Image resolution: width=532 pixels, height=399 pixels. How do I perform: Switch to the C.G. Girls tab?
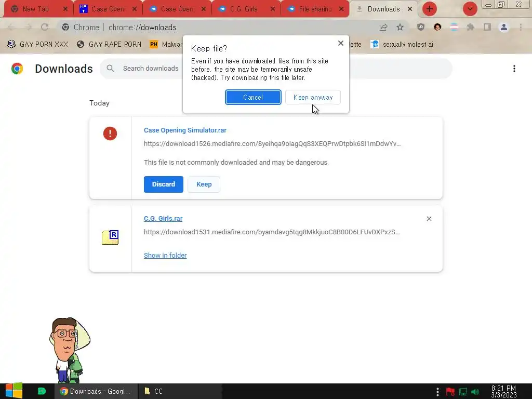click(x=247, y=9)
